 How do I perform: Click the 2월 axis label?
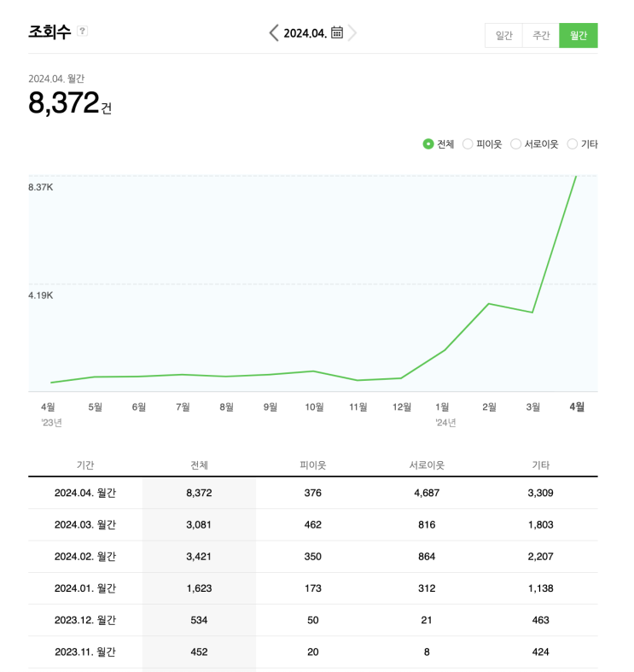489,406
